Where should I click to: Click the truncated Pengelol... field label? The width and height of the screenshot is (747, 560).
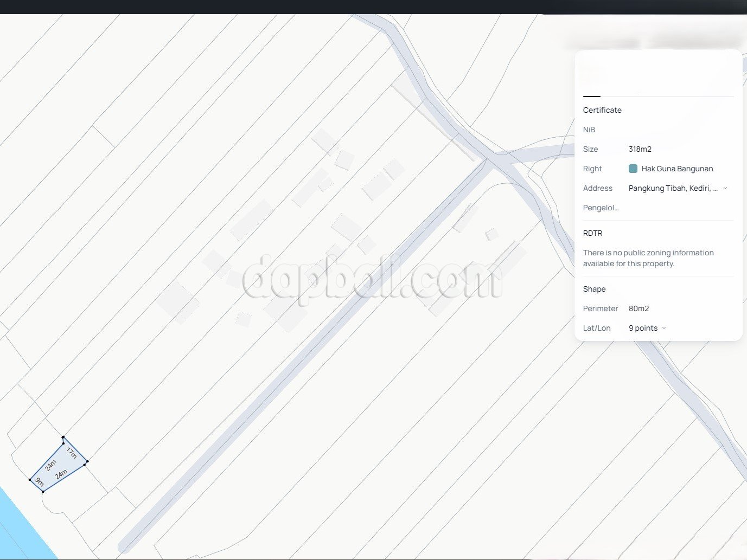(x=601, y=208)
